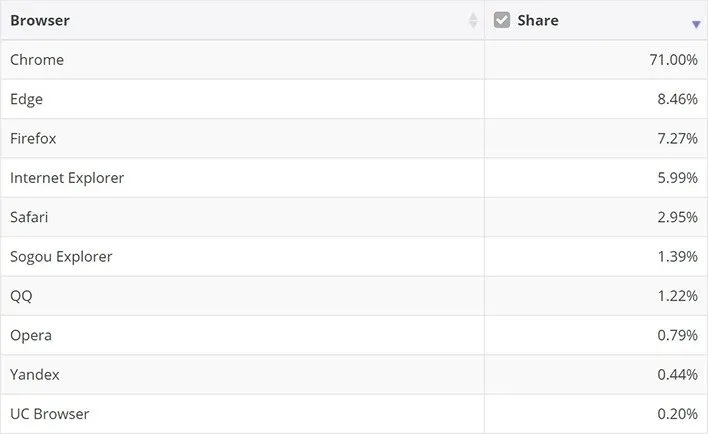708x434 pixels.
Task: Click the 71.00% share value
Action: (x=673, y=60)
